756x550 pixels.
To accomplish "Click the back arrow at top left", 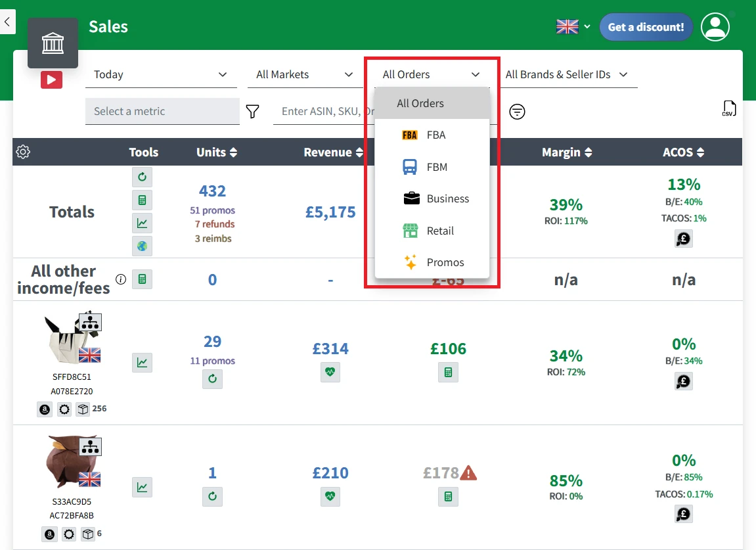I will tap(7, 22).
